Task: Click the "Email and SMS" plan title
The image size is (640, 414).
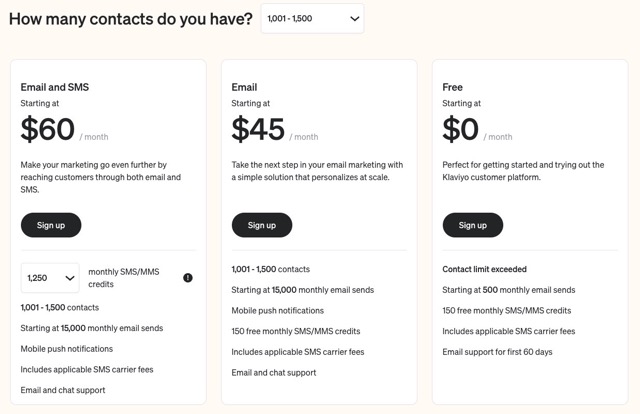Action: (x=55, y=87)
